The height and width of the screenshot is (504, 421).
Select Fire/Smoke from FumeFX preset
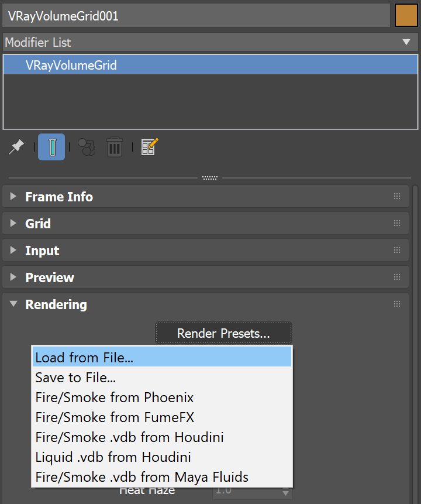(x=115, y=417)
